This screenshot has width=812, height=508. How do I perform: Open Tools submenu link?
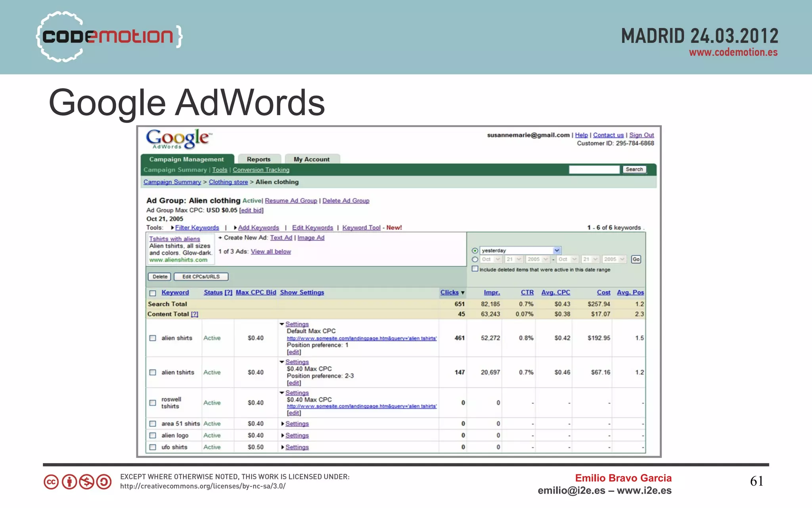point(220,170)
